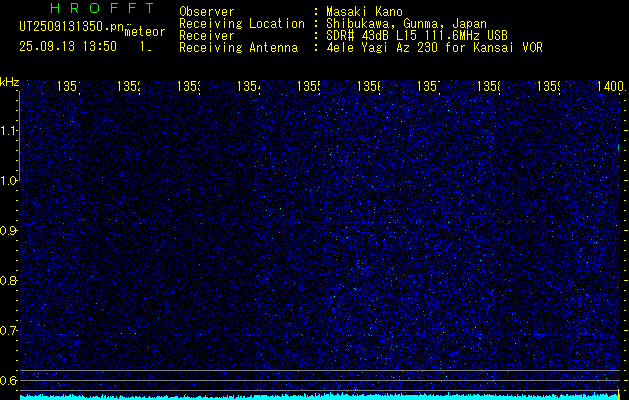This screenshot has width=629, height=400.
Task: Click the Observer label
Action: [x=207, y=11]
